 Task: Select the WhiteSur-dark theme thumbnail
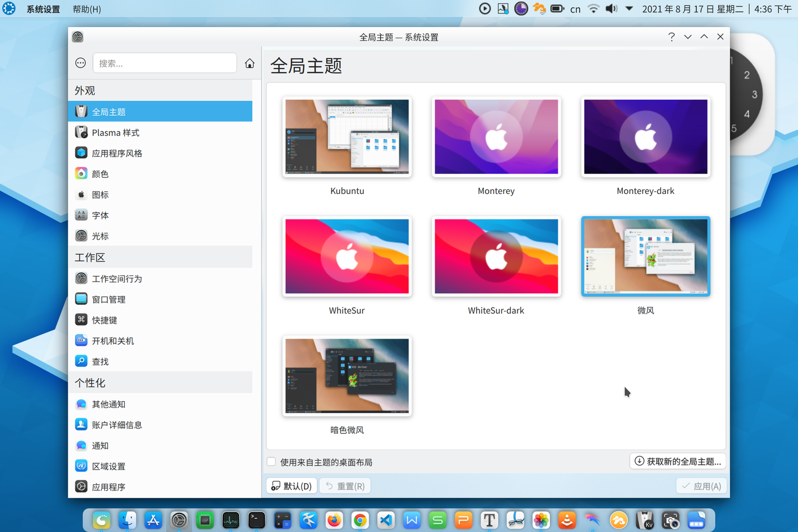point(496,257)
